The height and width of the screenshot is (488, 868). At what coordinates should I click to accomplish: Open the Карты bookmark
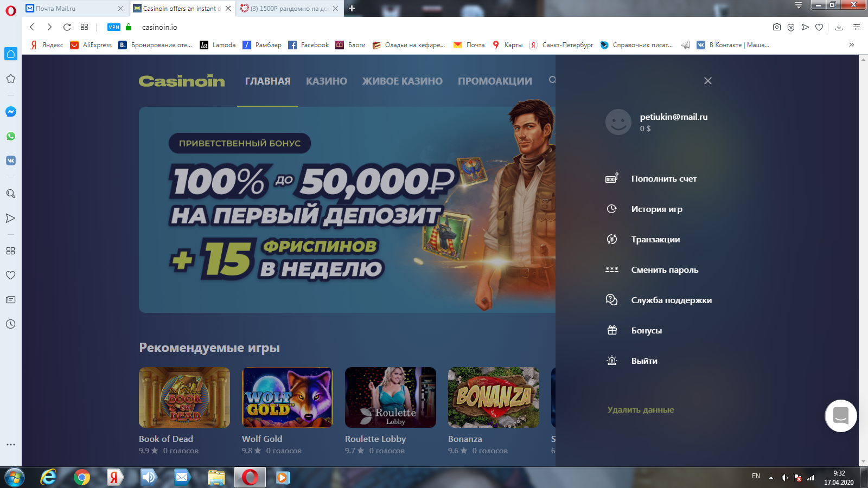click(507, 45)
